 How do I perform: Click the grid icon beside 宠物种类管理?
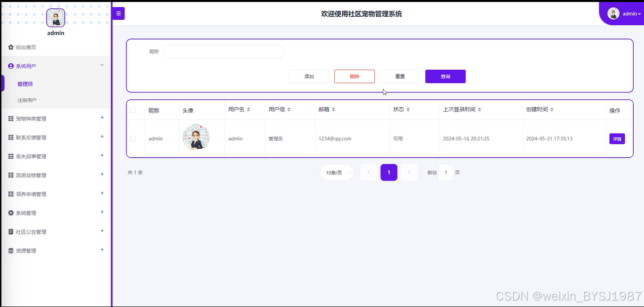click(11, 119)
